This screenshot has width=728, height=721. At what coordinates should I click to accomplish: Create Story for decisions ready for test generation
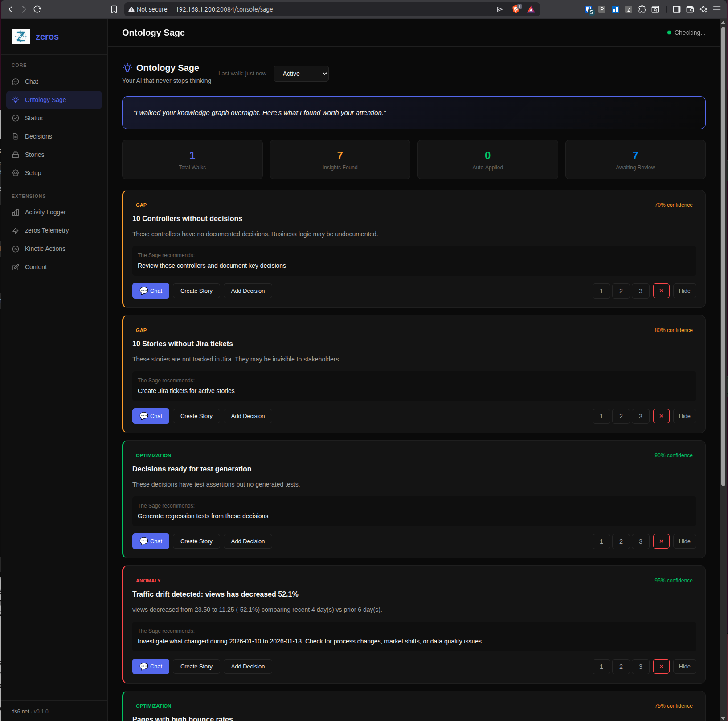pyautogui.click(x=196, y=541)
